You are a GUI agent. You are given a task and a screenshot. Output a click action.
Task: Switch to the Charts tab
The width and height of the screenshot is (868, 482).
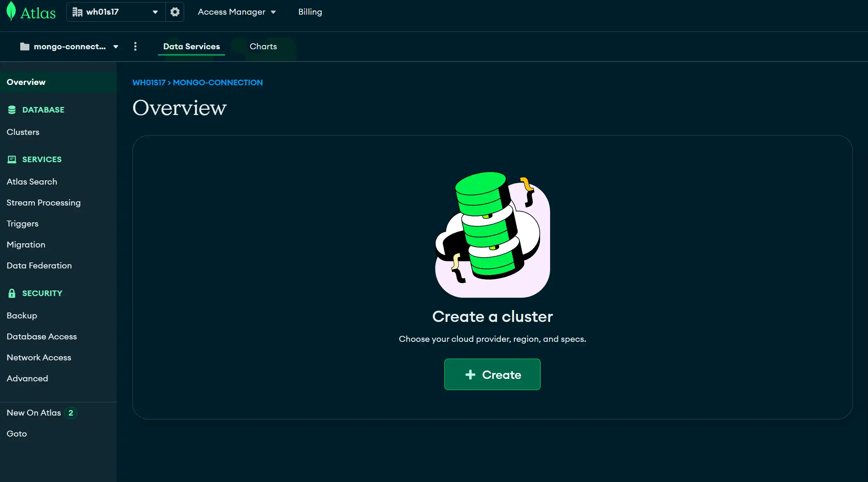[x=263, y=46]
